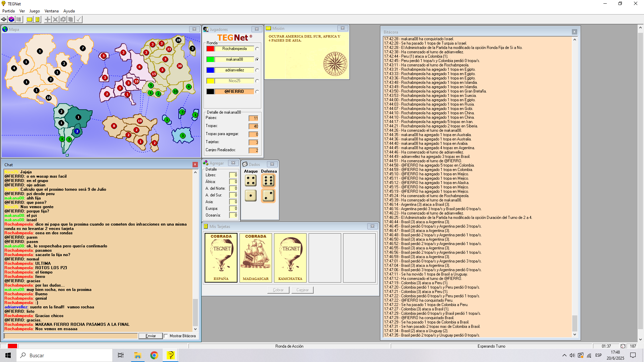Click the Mis Tarjetas panel title icon

(x=206, y=226)
